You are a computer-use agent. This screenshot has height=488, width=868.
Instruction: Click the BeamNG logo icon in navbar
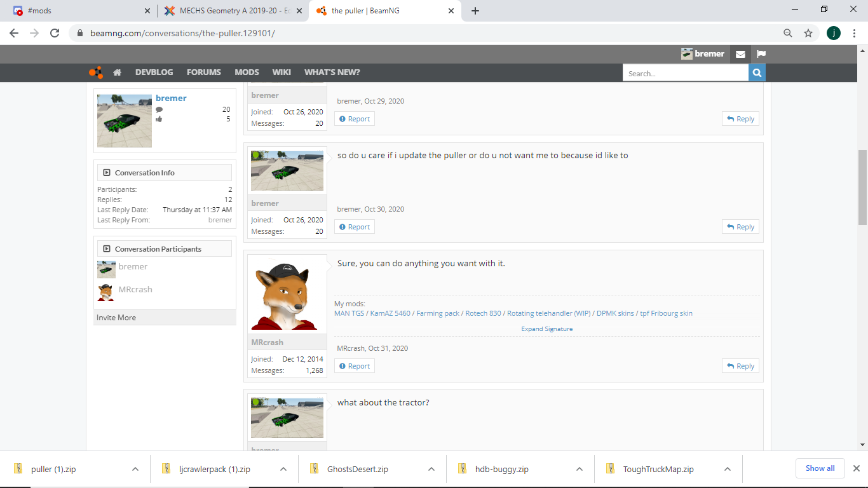coord(96,72)
